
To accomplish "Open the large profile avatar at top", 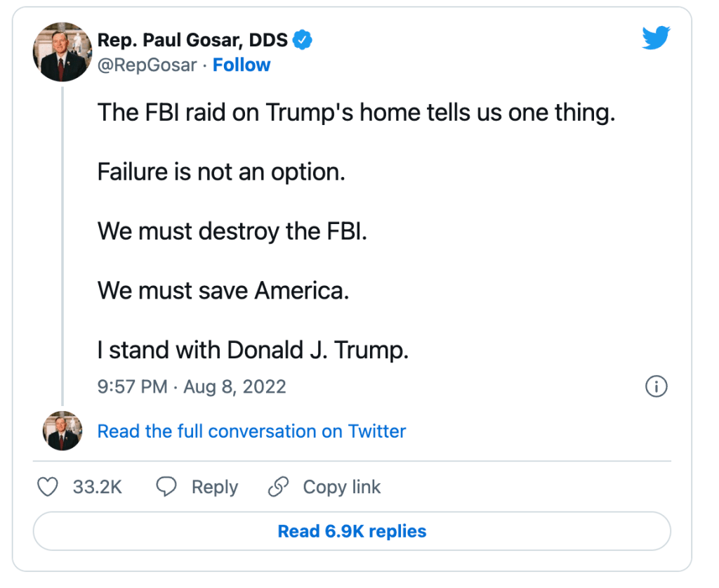I will click(63, 51).
